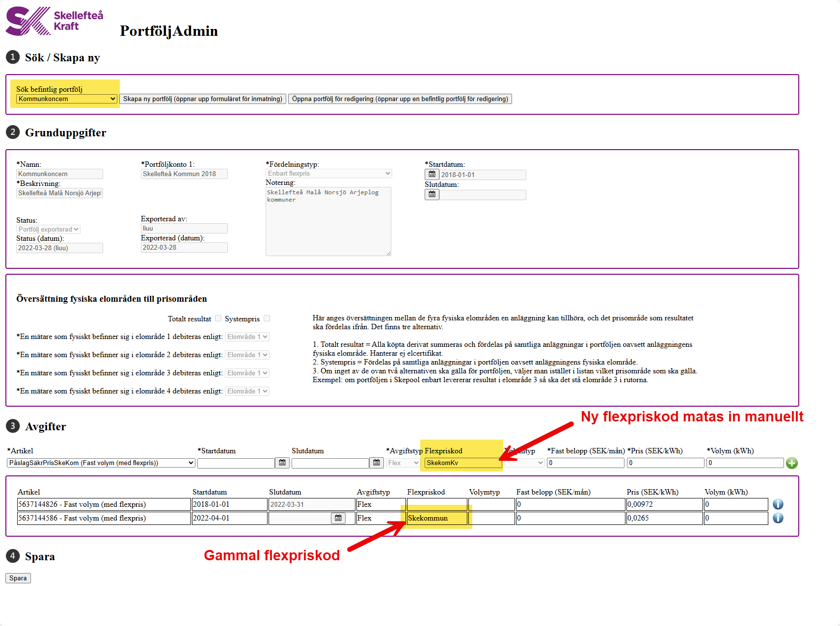Toggle the Systempris checkbox

click(x=267, y=318)
